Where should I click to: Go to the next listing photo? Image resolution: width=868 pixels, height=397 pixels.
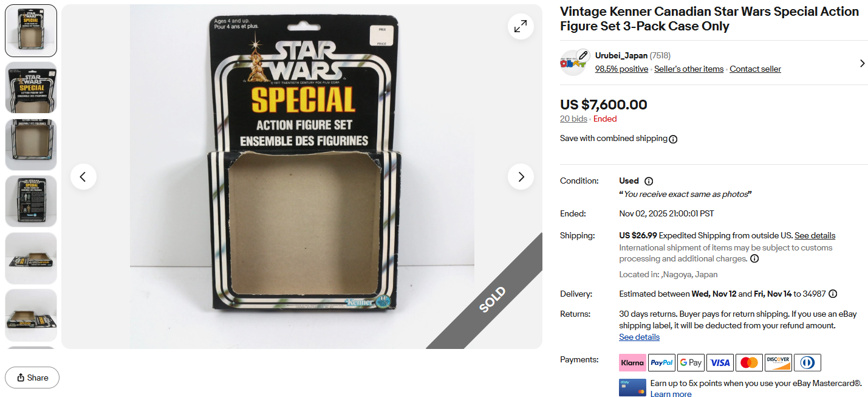click(x=521, y=177)
